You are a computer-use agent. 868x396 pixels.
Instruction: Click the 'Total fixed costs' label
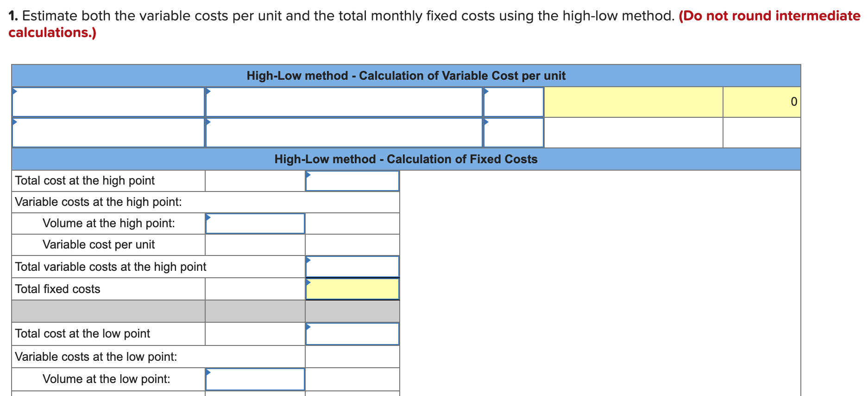[x=57, y=289]
